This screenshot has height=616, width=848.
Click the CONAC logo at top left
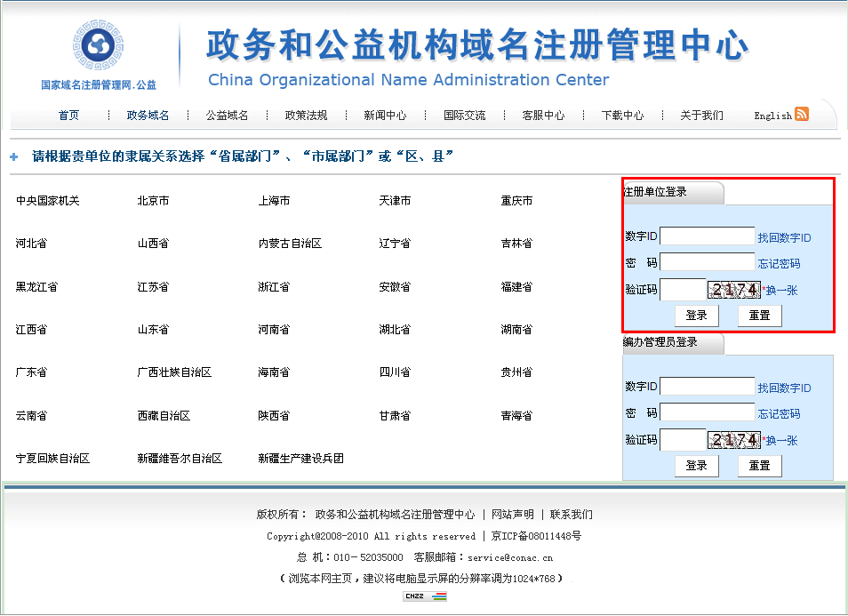98,46
